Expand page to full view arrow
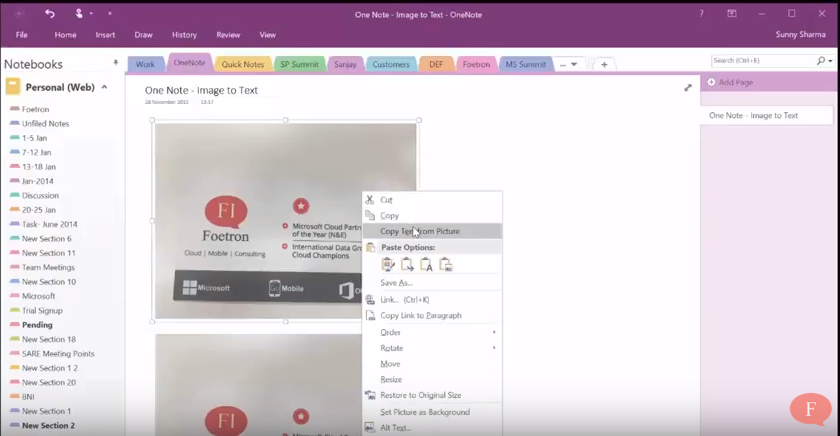Image resolution: width=840 pixels, height=436 pixels. coord(688,87)
